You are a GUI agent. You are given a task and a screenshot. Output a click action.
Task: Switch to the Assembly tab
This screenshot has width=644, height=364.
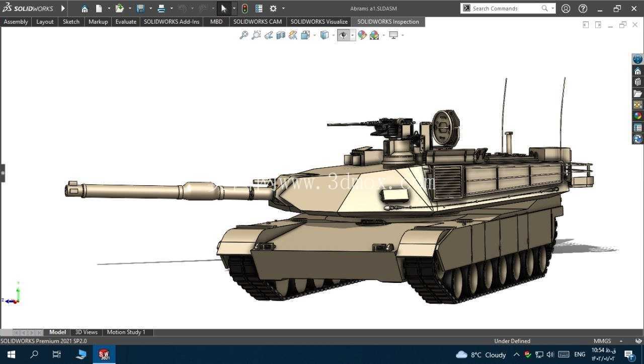(16, 22)
